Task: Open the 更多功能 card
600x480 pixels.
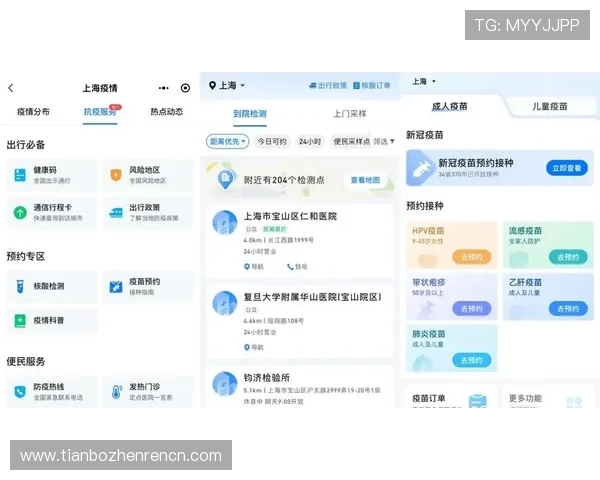Action: click(548, 397)
